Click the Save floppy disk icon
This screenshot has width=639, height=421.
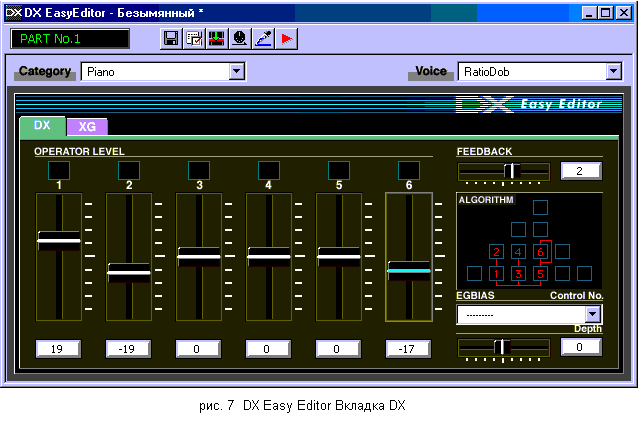coord(171,39)
